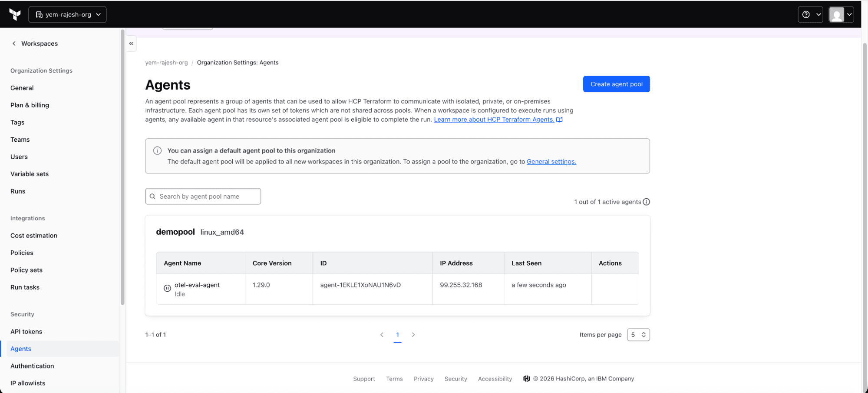This screenshot has height=393, width=868.
Task: Open Users settings page
Action: coord(19,157)
